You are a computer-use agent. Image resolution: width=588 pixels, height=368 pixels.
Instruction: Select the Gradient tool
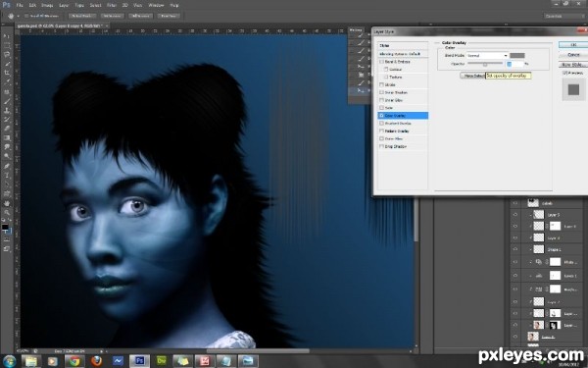7,137
